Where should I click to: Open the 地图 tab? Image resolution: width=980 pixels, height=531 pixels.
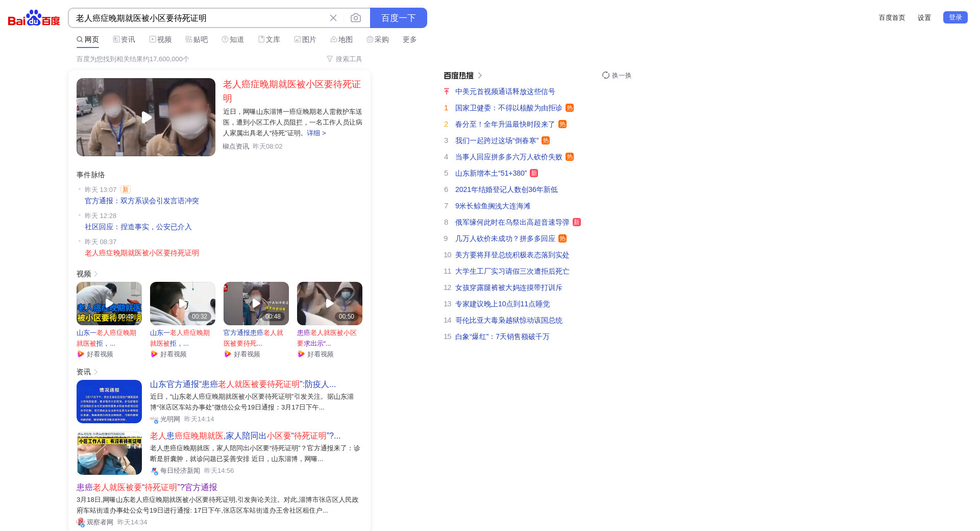341,39
